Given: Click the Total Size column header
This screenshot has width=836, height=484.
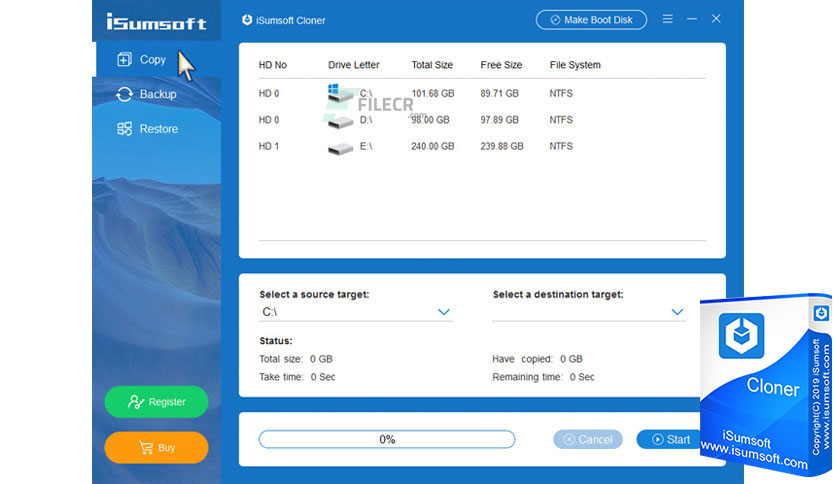Looking at the screenshot, I should pyautogui.click(x=432, y=65).
